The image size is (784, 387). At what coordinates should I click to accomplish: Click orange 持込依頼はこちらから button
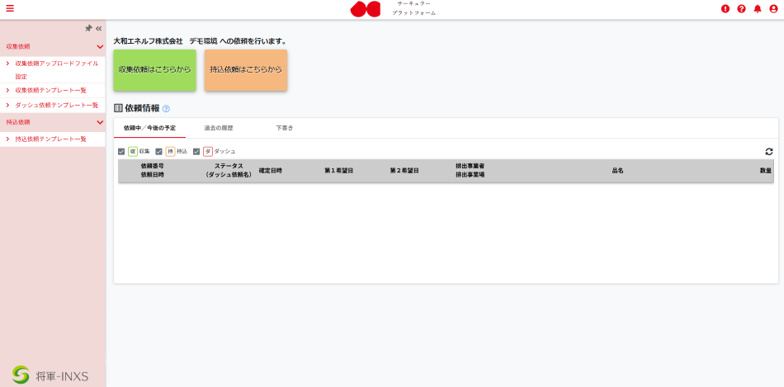tap(246, 70)
